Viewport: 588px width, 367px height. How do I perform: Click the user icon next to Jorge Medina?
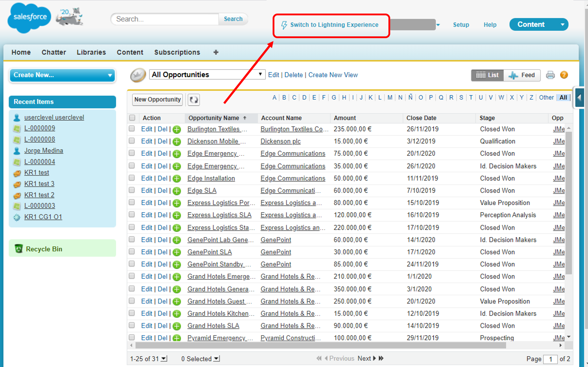pos(17,151)
